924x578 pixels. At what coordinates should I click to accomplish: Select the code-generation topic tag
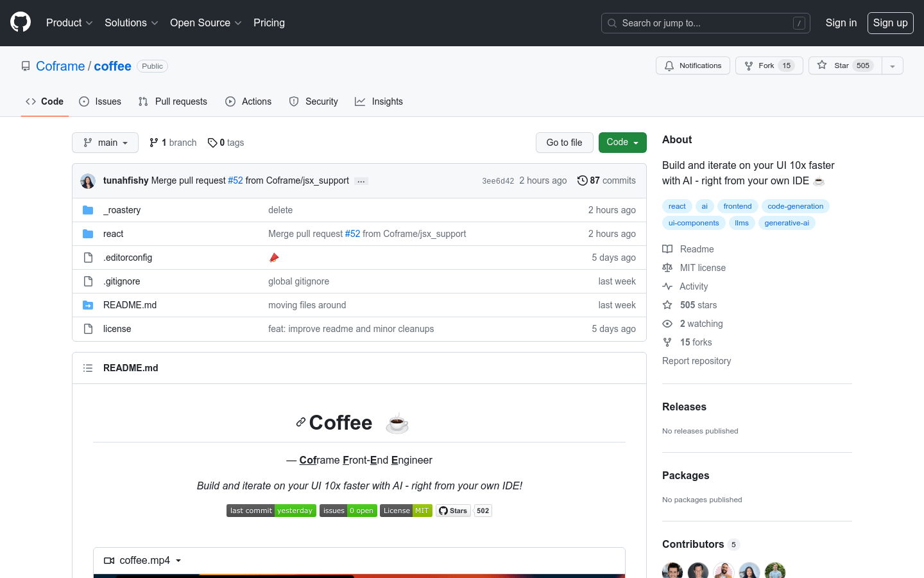pyautogui.click(x=795, y=206)
